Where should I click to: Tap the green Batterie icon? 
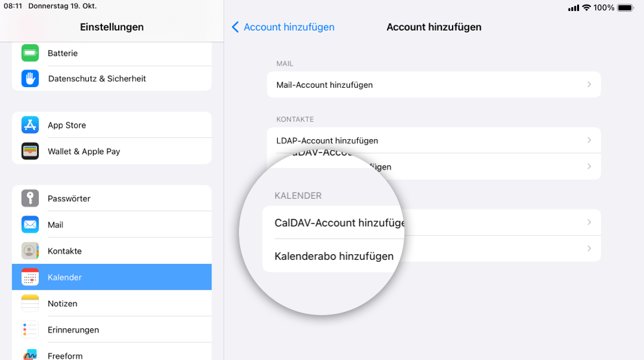tap(30, 53)
